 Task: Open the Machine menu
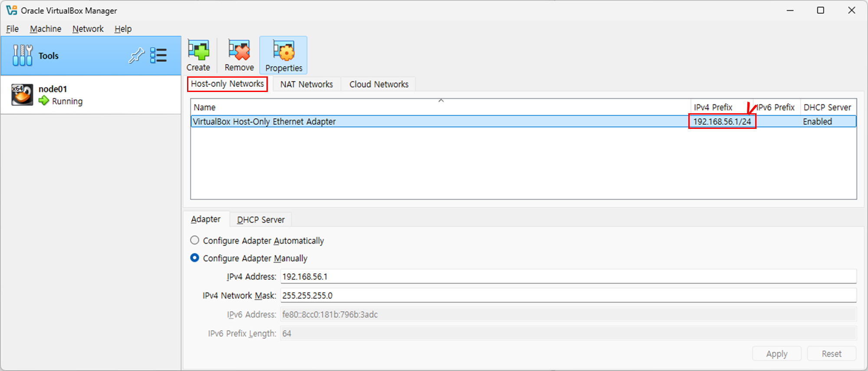pyautogui.click(x=46, y=29)
